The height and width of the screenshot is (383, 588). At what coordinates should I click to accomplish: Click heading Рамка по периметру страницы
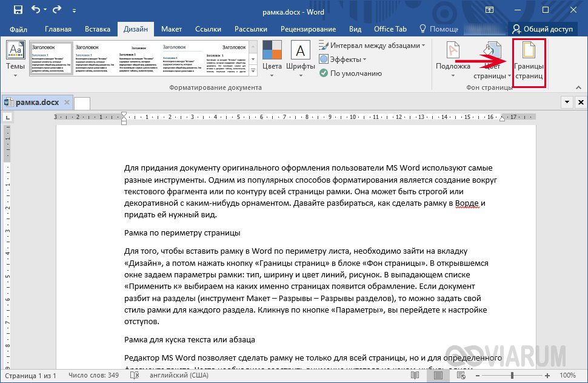click(182, 233)
